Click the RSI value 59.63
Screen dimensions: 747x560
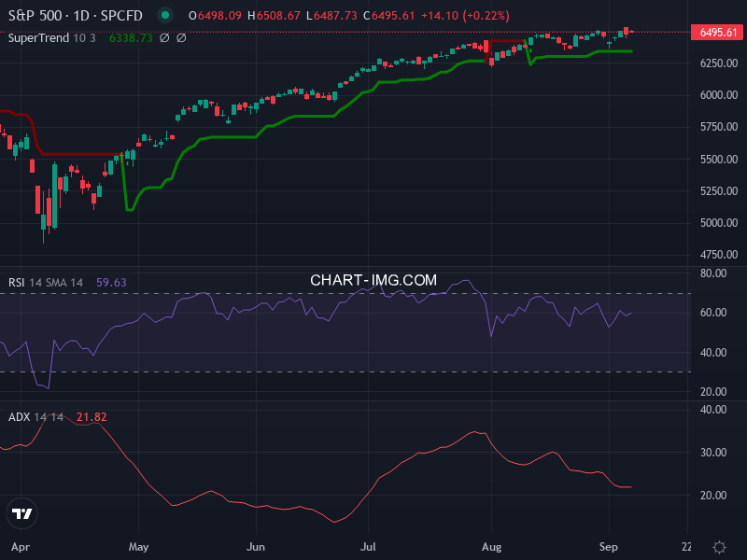pos(111,283)
